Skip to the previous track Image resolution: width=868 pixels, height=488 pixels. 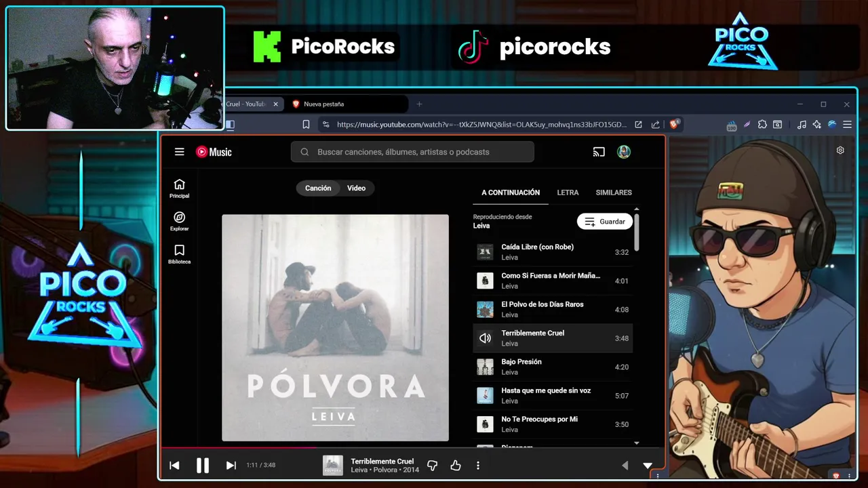[x=174, y=465]
